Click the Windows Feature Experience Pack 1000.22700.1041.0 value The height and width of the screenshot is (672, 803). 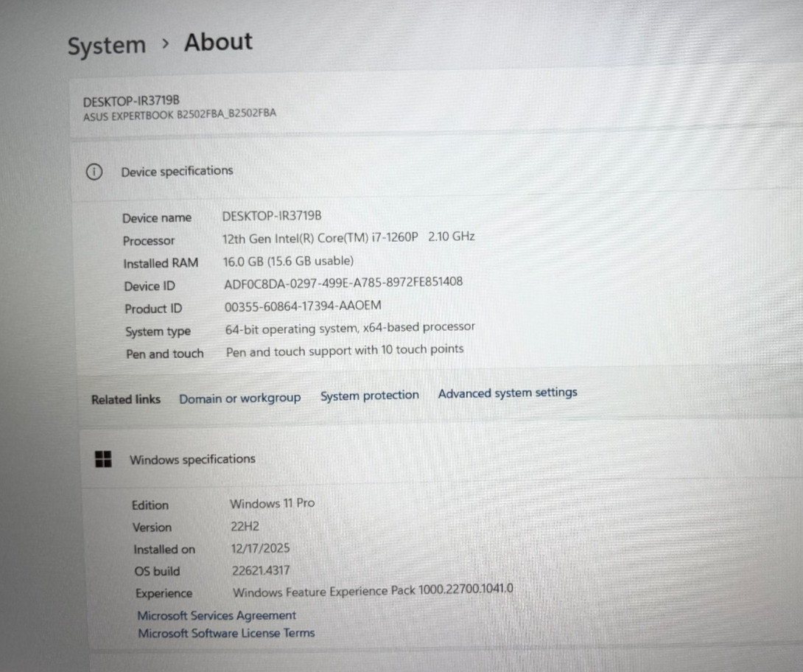pos(373,590)
